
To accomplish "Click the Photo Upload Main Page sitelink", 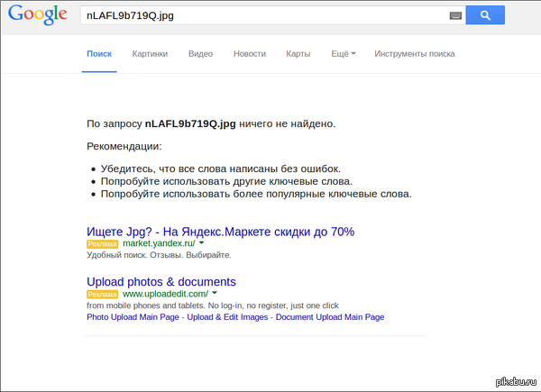I will pyautogui.click(x=133, y=317).
